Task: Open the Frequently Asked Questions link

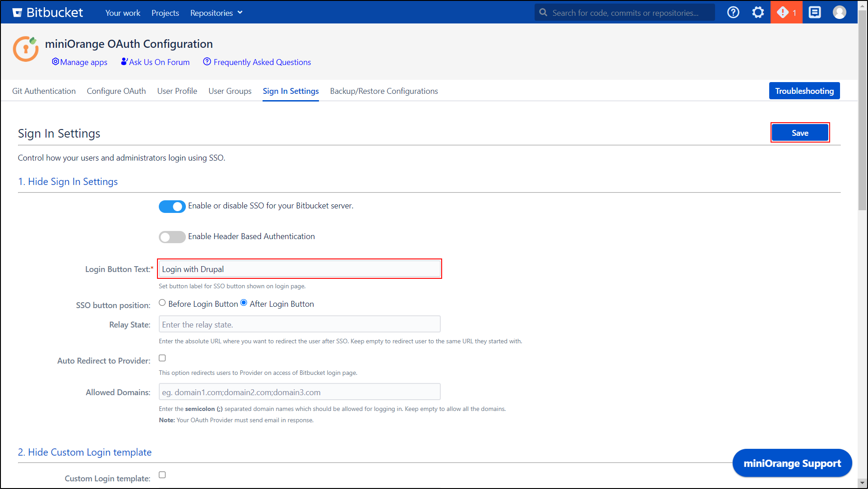Action: pos(262,62)
